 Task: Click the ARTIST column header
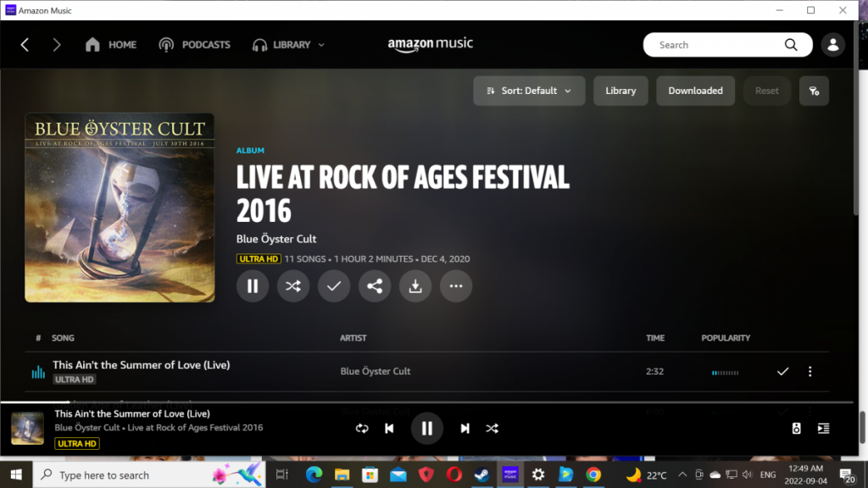click(353, 338)
